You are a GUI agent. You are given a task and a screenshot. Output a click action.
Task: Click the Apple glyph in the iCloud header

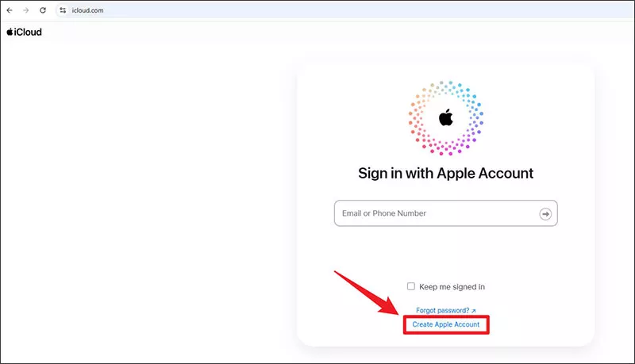[x=10, y=33]
